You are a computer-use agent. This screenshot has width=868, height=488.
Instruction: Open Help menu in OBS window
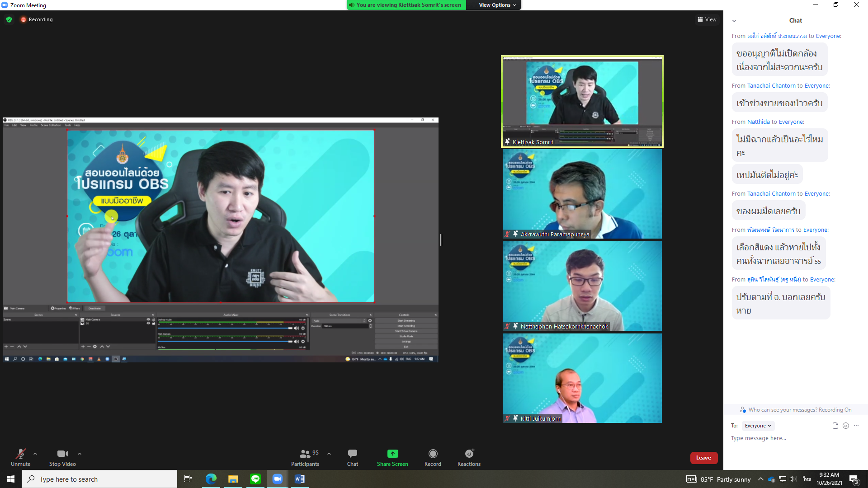77,125
